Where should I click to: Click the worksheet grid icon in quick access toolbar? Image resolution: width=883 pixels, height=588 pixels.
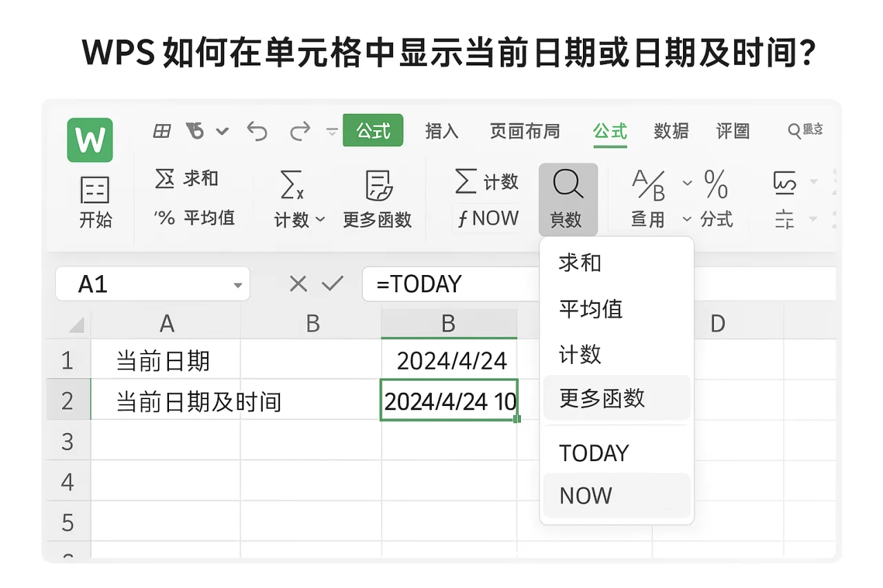point(161,131)
